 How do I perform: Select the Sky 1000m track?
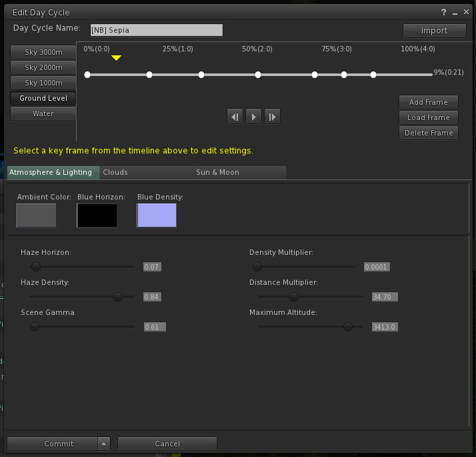[x=43, y=83]
